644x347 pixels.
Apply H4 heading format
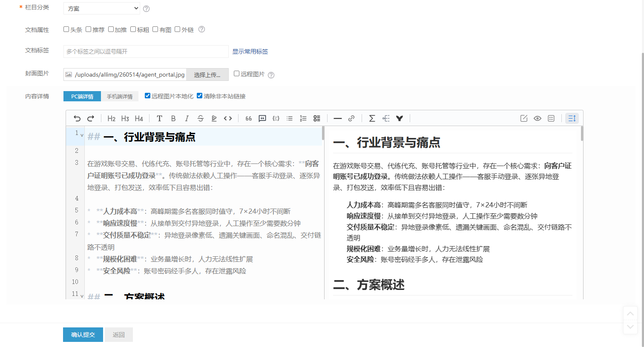139,118
